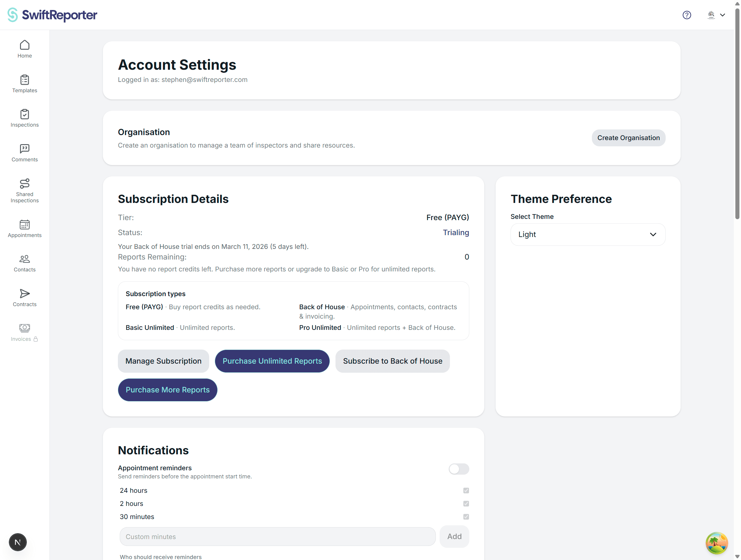Toggle the Appointment reminders switch

[x=459, y=469]
